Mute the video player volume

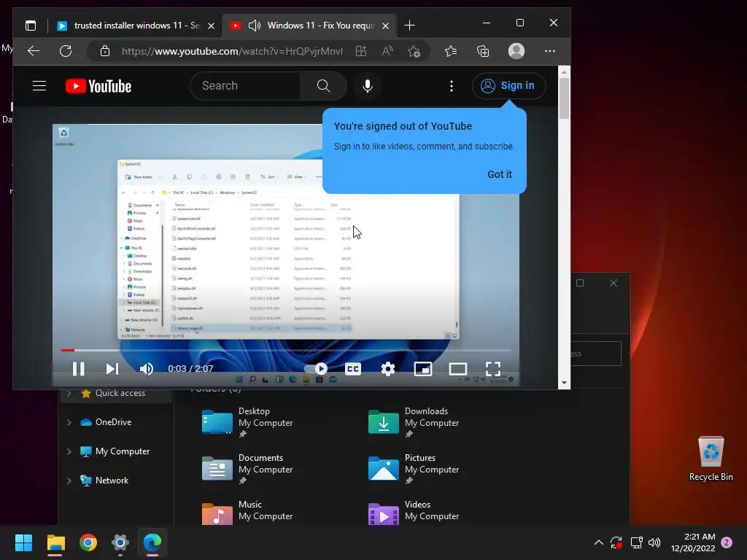146,368
